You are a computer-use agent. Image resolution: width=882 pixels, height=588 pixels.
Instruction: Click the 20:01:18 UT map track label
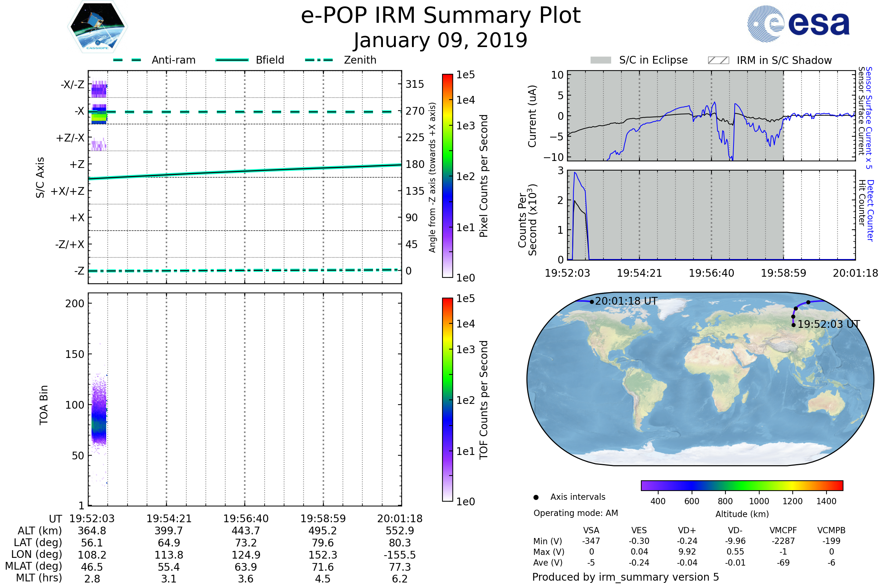(626, 301)
